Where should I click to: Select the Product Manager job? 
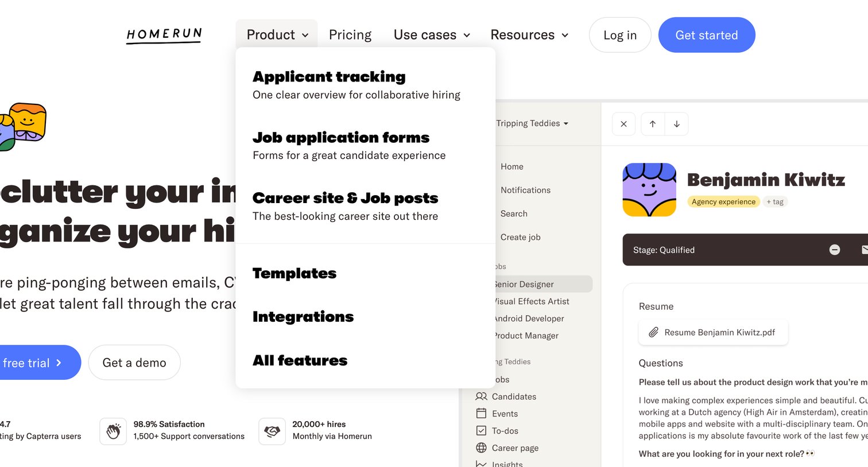[x=526, y=336]
